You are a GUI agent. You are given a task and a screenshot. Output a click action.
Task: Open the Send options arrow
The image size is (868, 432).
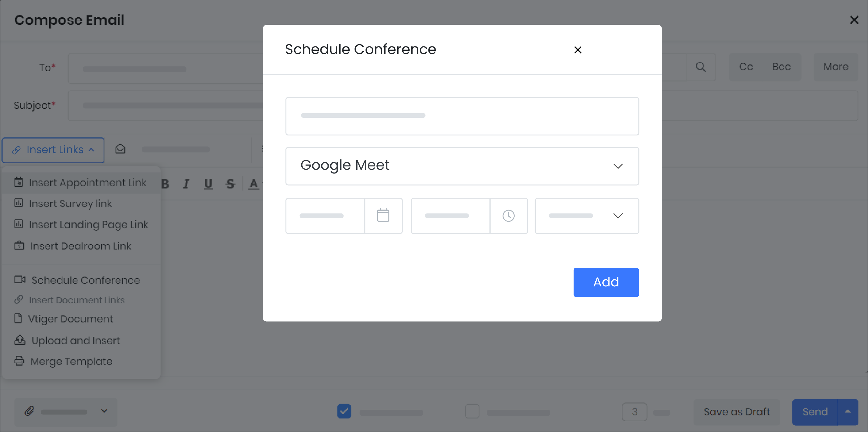[x=848, y=412]
